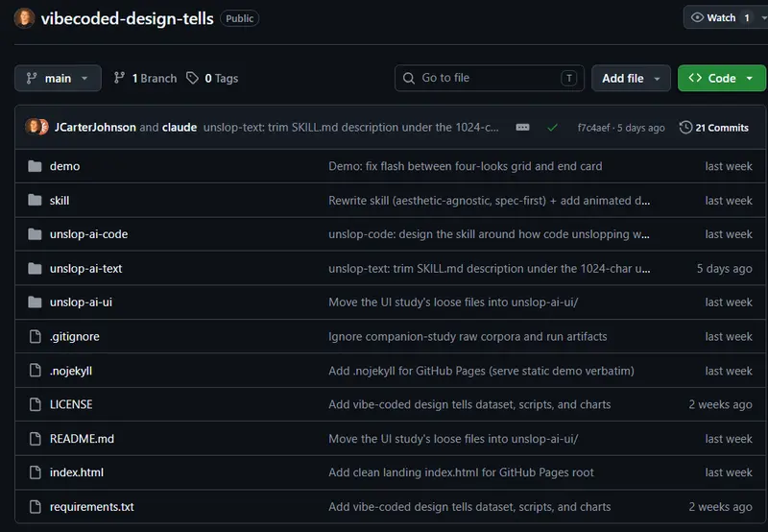
Task: Expand commit details via ellipsis icon
Action: (522, 128)
